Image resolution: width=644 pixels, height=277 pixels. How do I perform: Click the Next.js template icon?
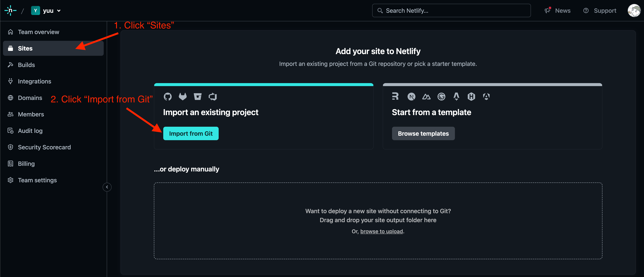point(411,97)
